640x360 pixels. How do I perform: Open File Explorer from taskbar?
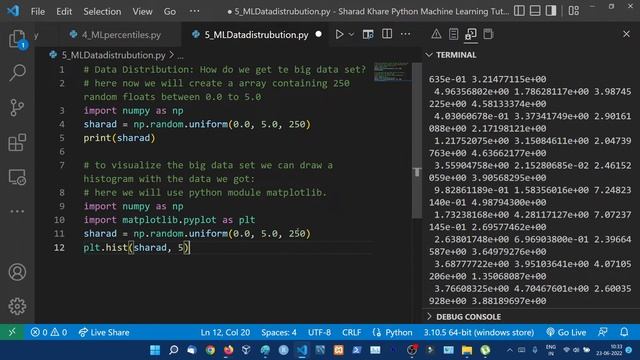click(x=467, y=350)
